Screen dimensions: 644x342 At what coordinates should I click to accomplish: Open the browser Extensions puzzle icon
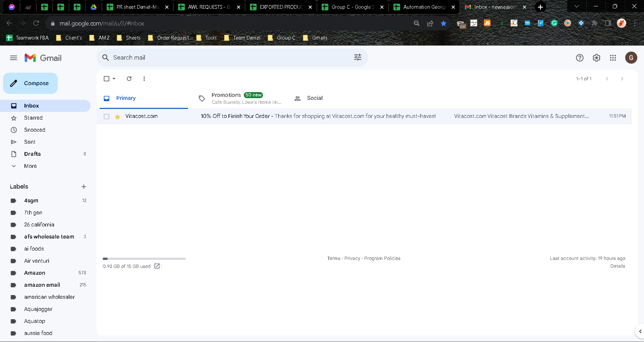coord(594,23)
